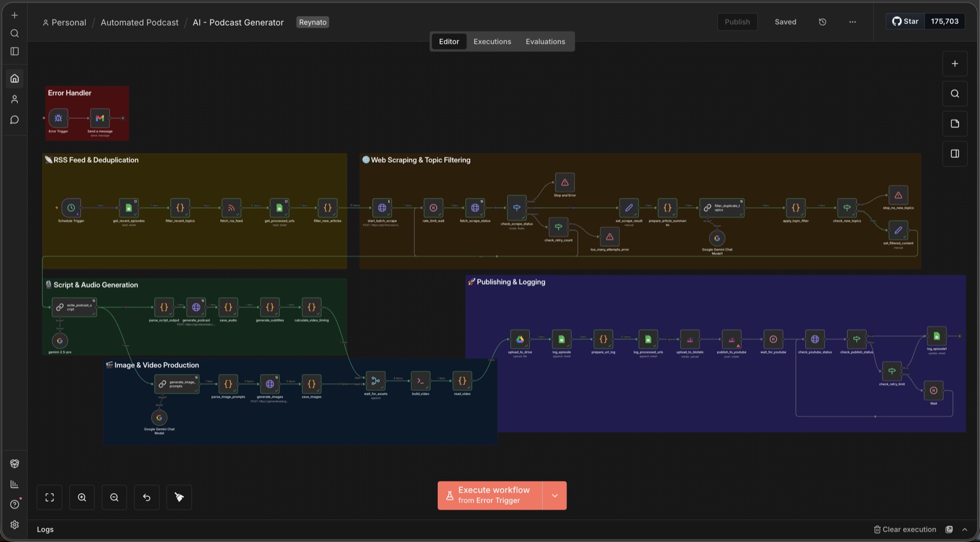Add a node with the canvas plus button

click(x=955, y=64)
